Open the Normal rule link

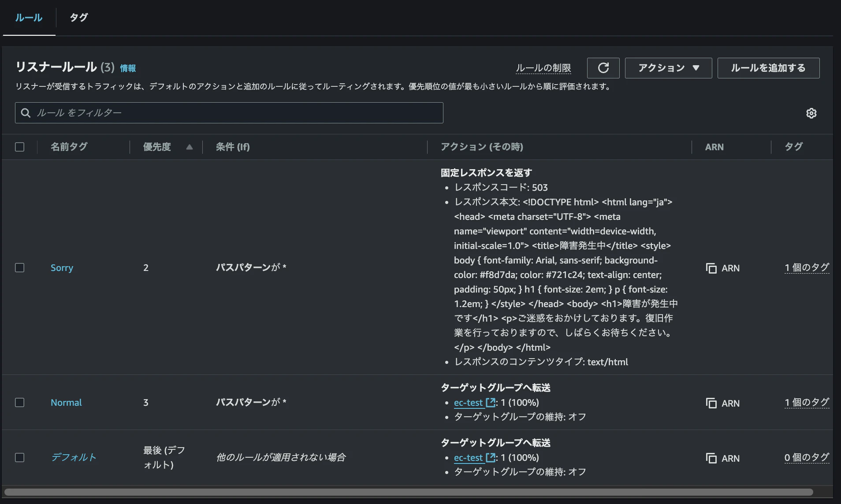pyautogui.click(x=66, y=402)
